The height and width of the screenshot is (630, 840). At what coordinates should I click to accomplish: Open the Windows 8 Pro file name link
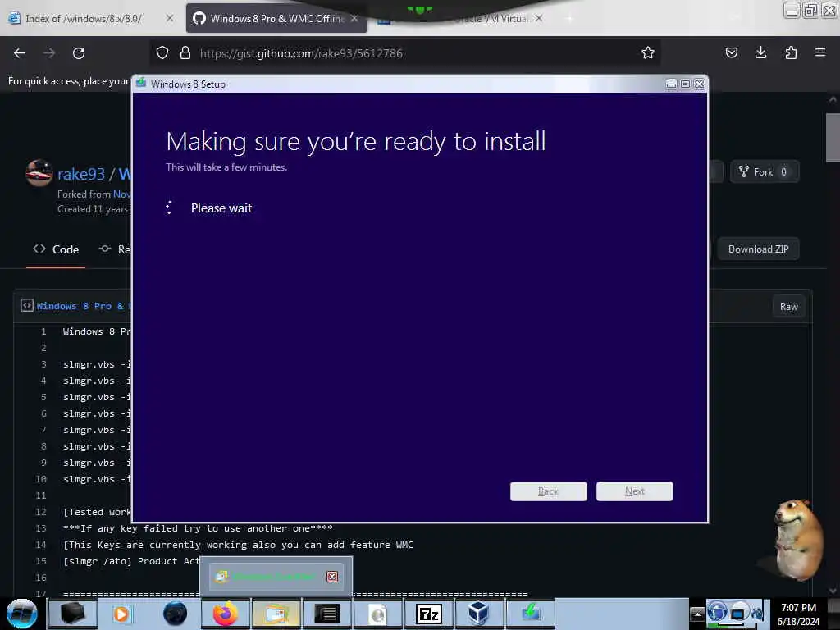tap(84, 307)
